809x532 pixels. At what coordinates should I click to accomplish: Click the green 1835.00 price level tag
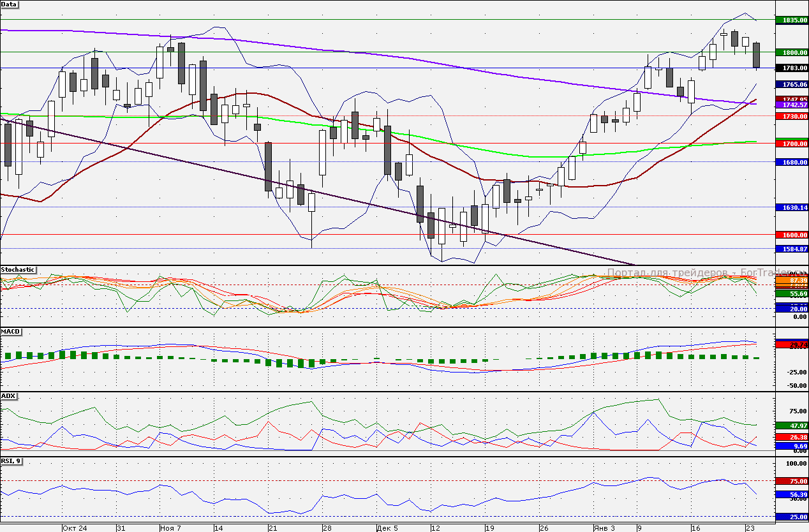pyautogui.click(x=792, y=20)
